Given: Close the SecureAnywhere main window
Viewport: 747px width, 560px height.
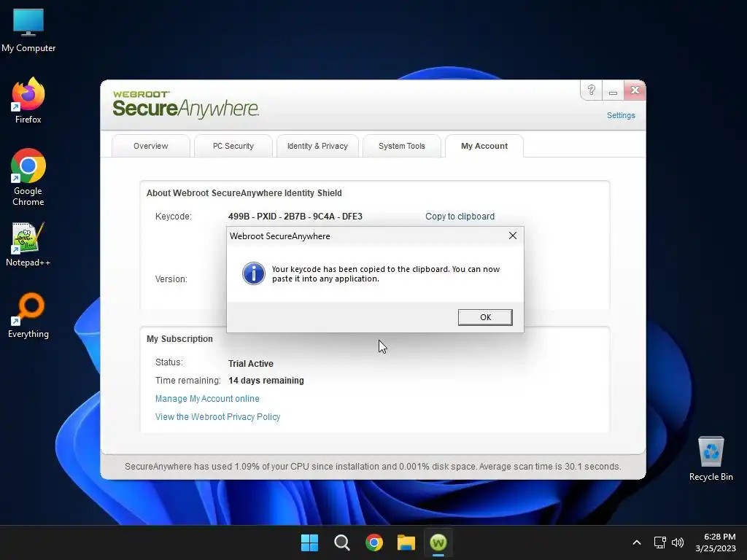Looking at the screenshot, I should point(635,90).
